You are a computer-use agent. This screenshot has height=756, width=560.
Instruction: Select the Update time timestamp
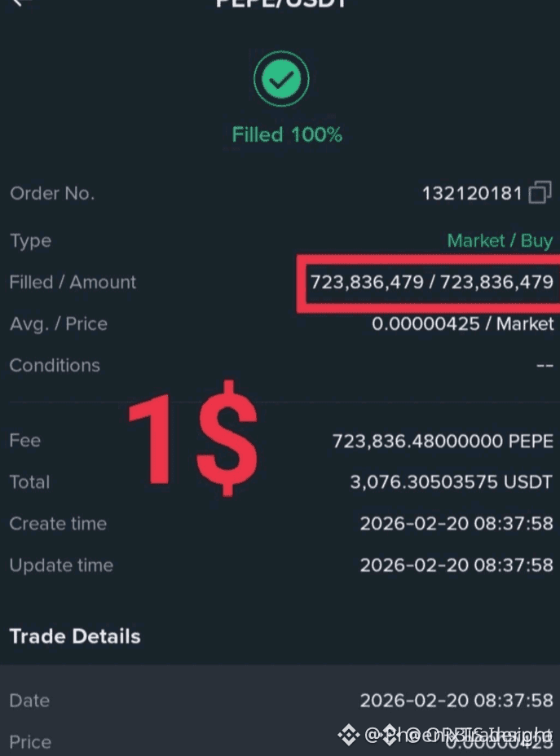[456, 565]
